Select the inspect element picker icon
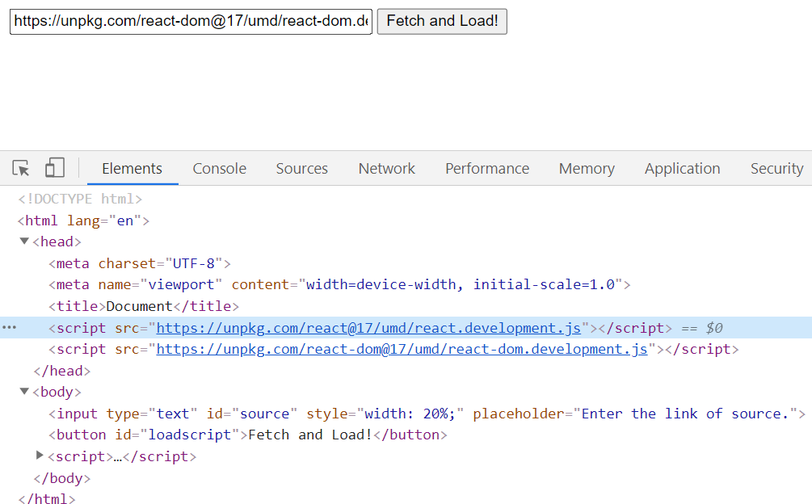The image size is (812, 504). [21, 168]
